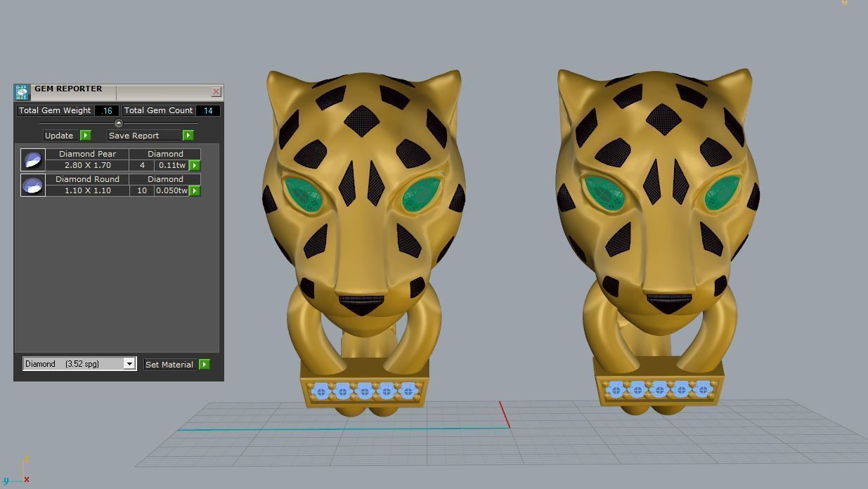Click the green arrow next to Set Material
Screen dimensions: 868x489
(x=204, y=364)
